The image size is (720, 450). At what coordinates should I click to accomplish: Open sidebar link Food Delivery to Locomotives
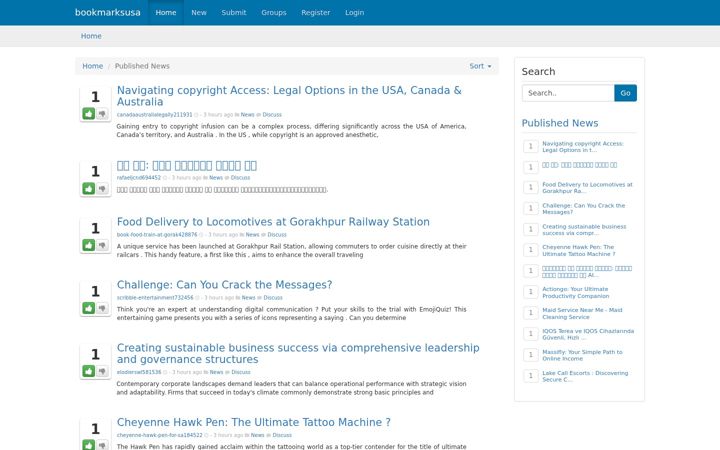(587, 187)
